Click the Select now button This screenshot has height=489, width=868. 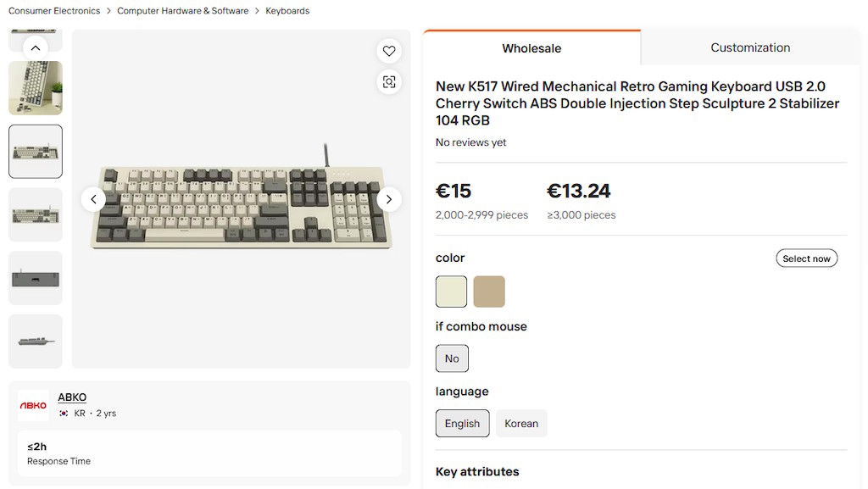[807, 258]
